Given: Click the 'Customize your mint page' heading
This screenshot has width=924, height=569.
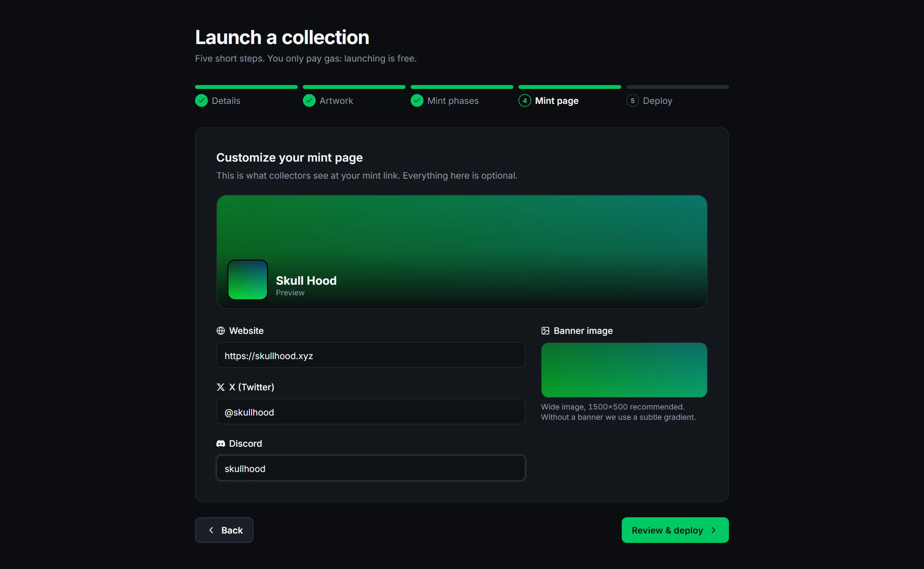Looking at the screenshot, I should tap(290, 158).
